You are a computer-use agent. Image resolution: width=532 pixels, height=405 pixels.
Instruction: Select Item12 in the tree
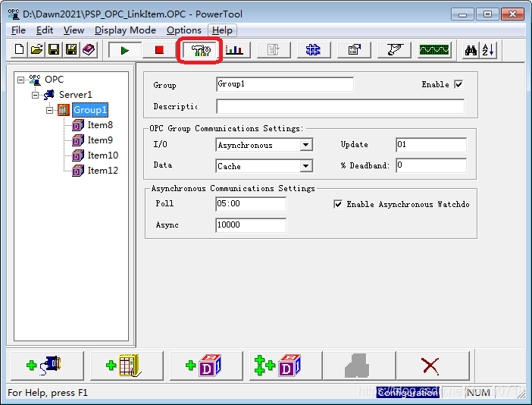(103, 171)
